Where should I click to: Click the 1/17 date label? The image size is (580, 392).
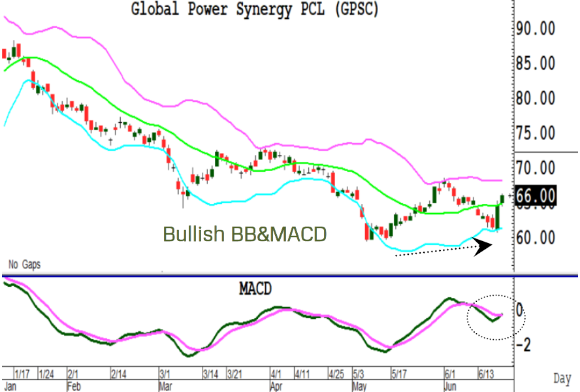point(22,374)
